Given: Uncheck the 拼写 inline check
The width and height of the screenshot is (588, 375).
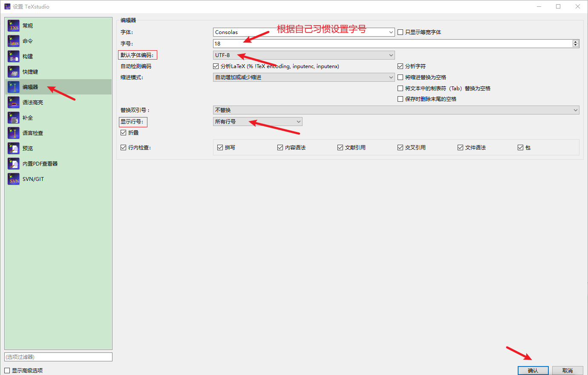Looking at the screenshot, I should click(x=220, y=147).
